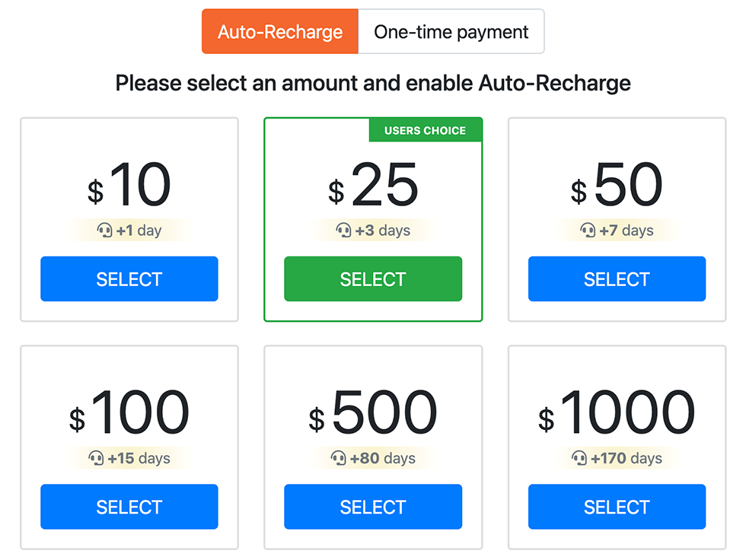Screen dimensions: 746x560
Task: Click the headset icon beside +15 days
Action: coord(96,458)
